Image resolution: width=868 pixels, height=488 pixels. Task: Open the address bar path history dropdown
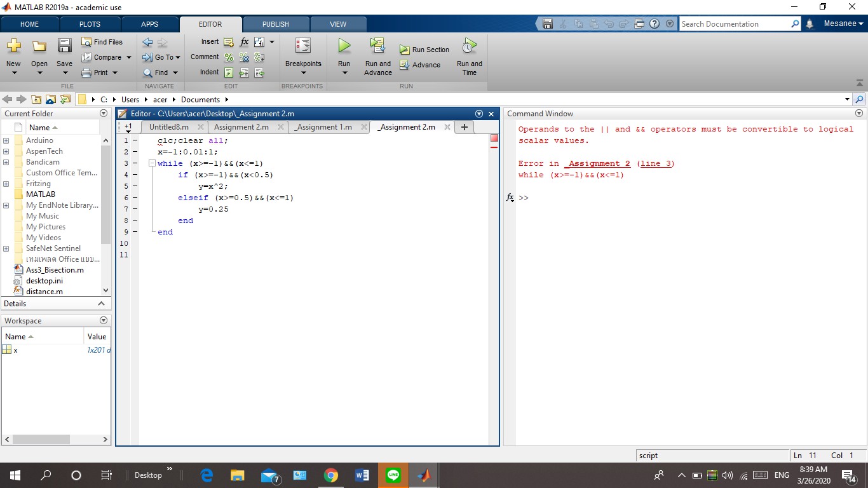click(x=847, y=100)
